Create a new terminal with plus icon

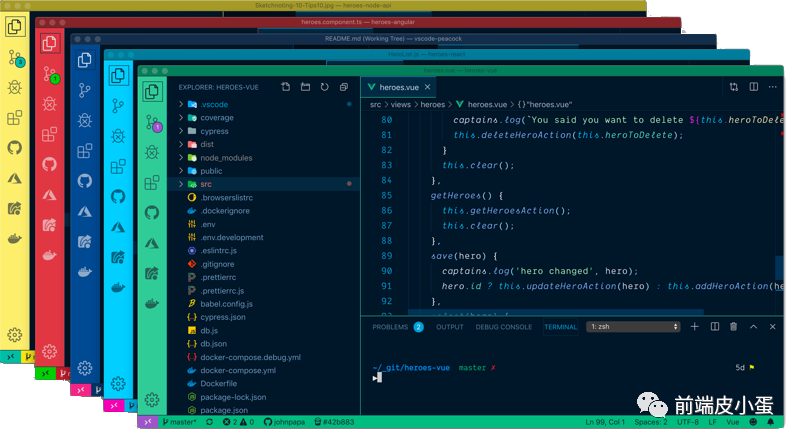pyautogui.click(x=695, y=327)
